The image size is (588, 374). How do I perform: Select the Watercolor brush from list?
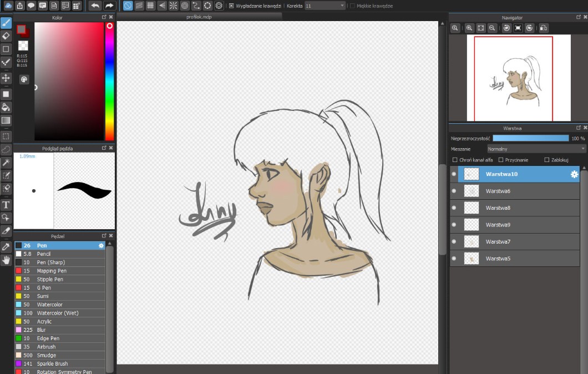click(49, 305)
